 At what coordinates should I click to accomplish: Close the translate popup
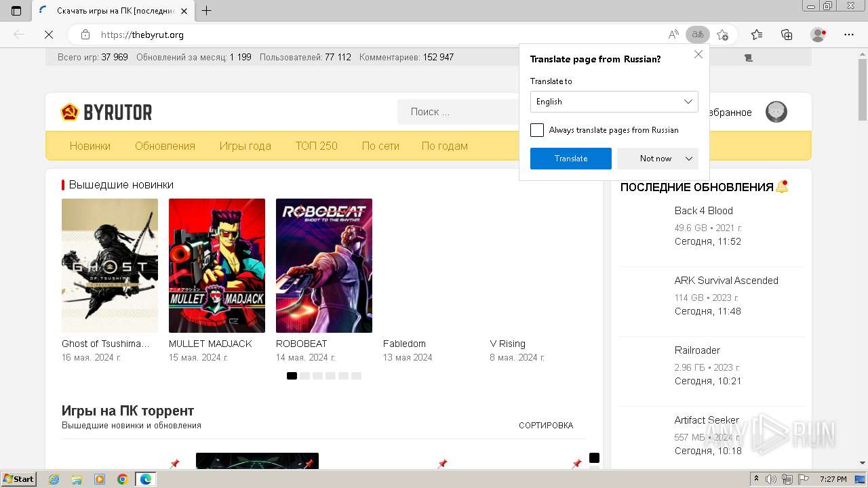698,55
